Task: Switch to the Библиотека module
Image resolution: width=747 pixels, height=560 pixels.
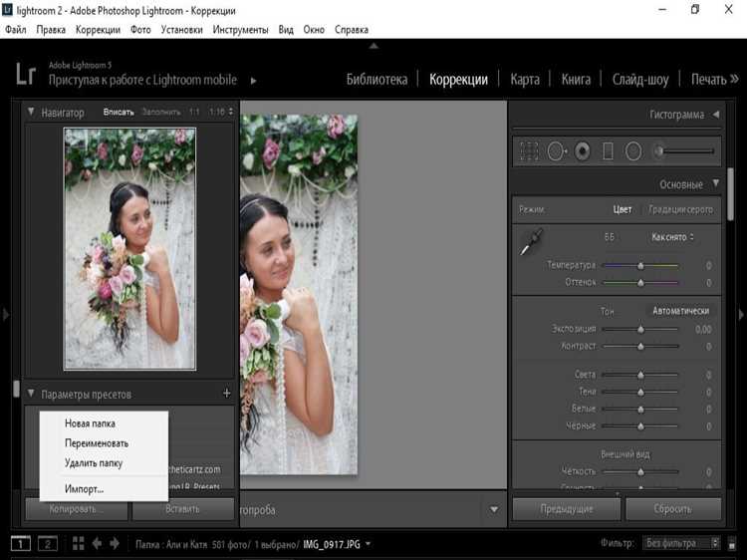Action: 376,79
